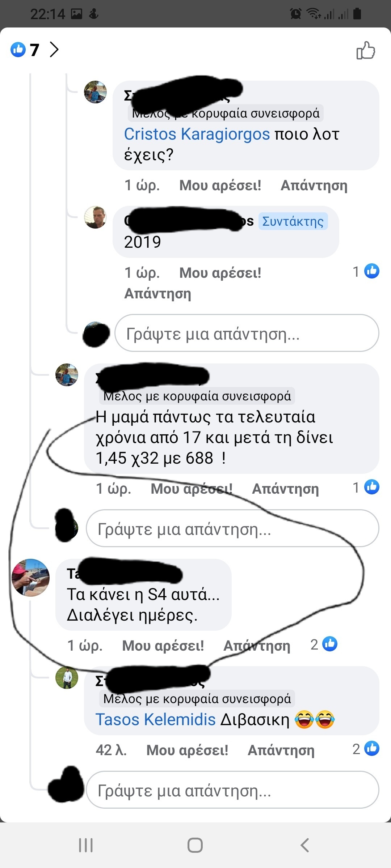The width and height of the screenshot is (391, 868).
Task: View like reaction on the 2019 comment
Action: click(366, 271)
